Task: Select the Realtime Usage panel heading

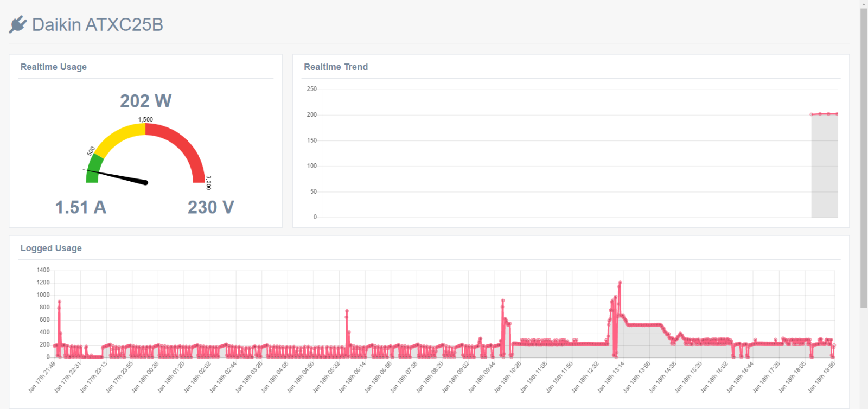Action: pos(54,67)
